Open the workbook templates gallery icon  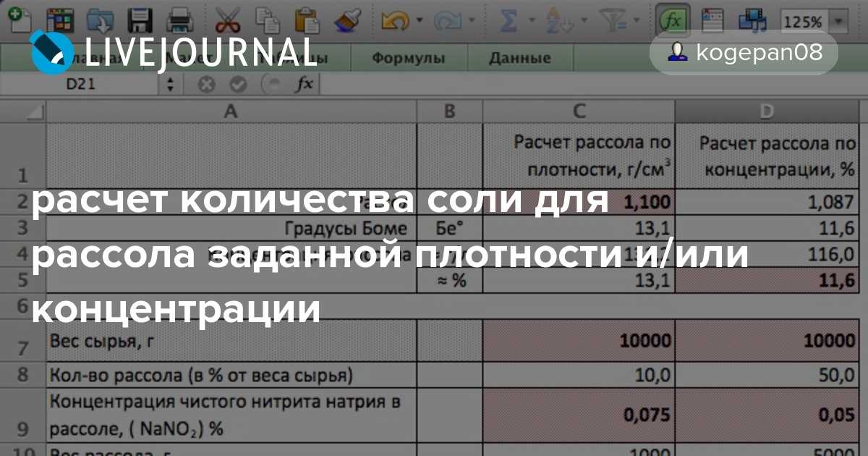(x=59, y=20)
